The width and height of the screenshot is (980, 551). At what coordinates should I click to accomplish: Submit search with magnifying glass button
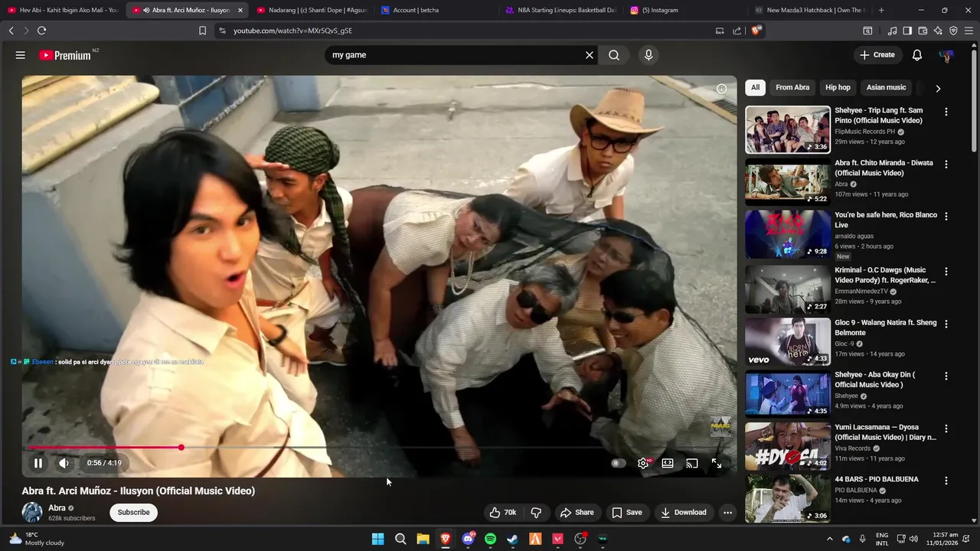[614, 55]
